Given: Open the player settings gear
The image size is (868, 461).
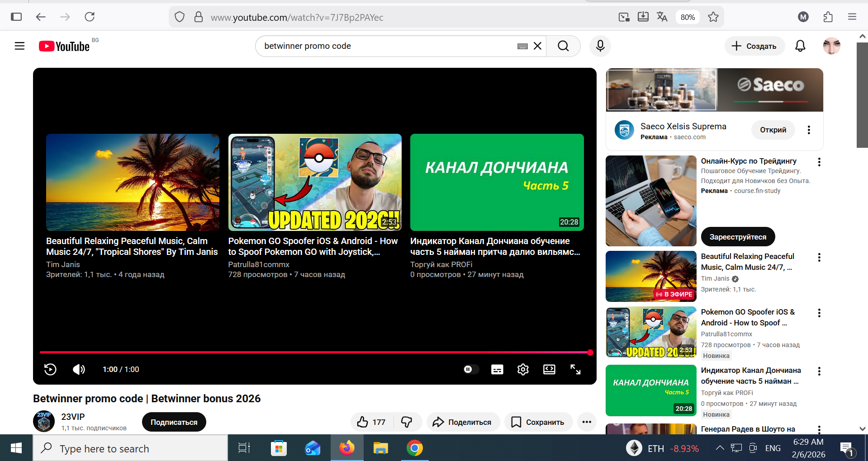Looking at the screenshot, I should click(x=523, y=369).
